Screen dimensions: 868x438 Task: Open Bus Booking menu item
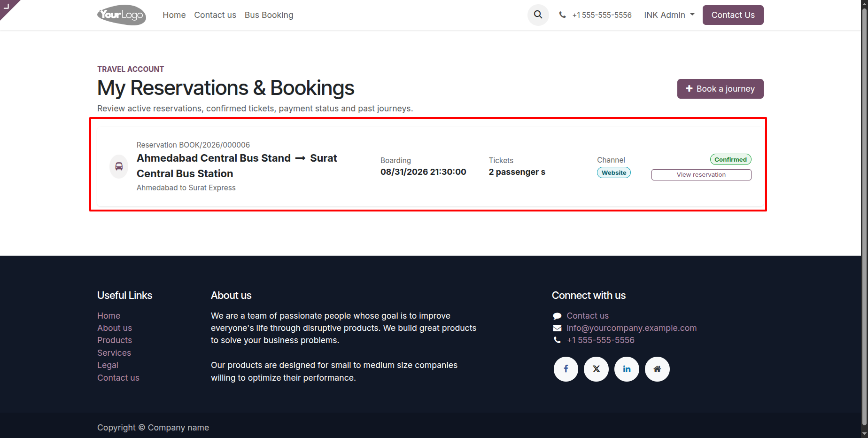coord(269,15)
